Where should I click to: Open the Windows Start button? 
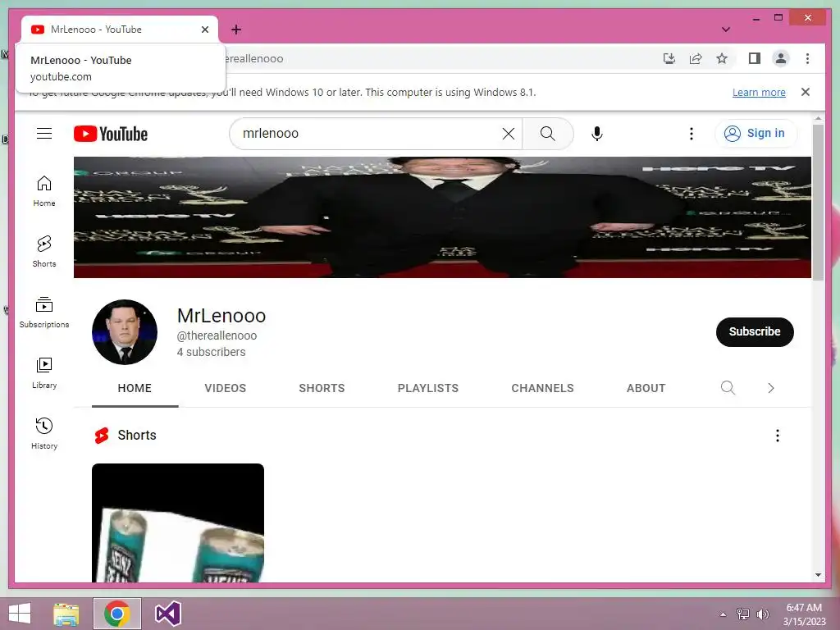(20, 614)
